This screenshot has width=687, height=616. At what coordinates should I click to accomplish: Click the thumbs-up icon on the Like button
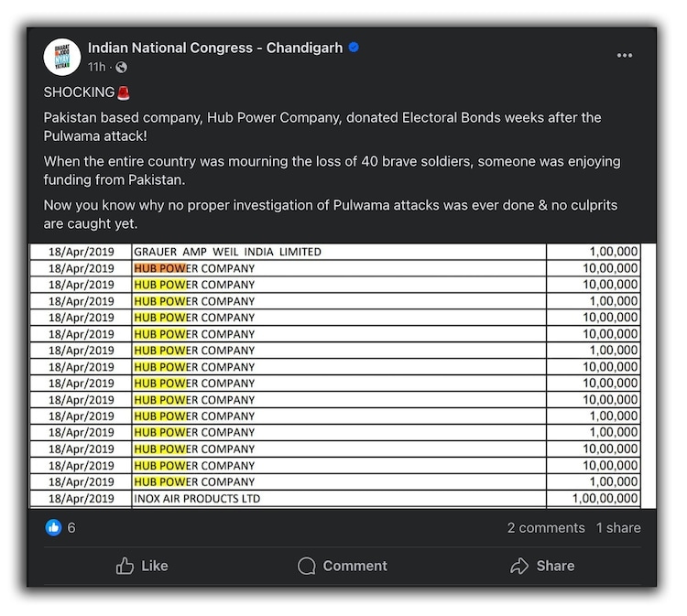click(x=125, y=566)
